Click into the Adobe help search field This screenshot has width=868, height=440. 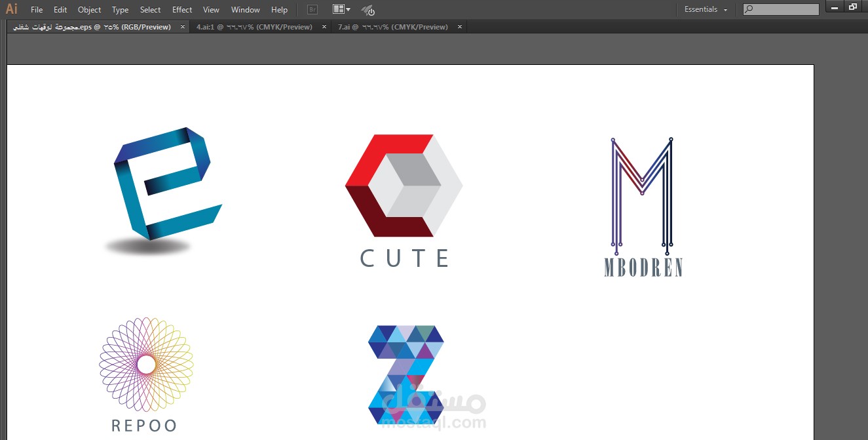coord(781,10)
